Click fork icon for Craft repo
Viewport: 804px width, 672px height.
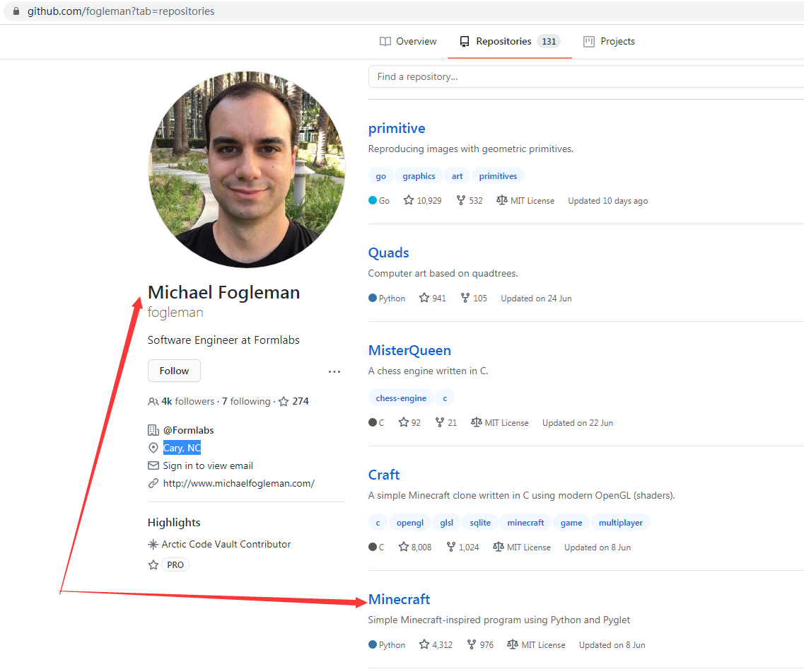[x=451, y=547]
